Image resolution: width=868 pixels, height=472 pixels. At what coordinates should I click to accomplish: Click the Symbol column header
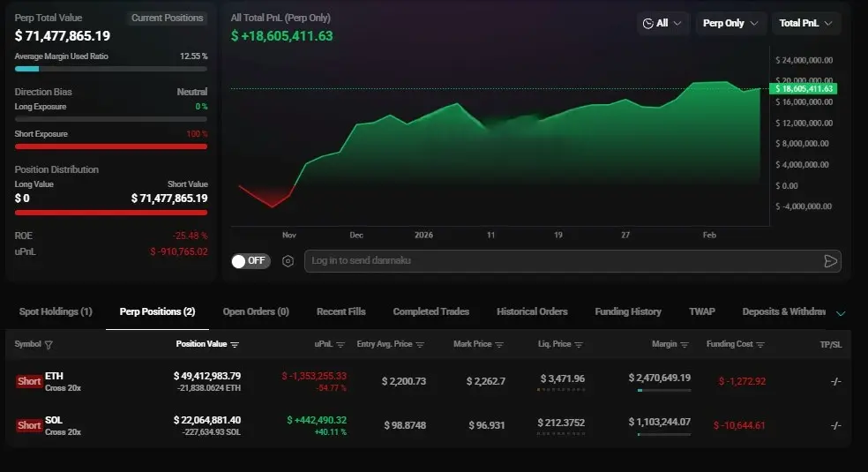click(27, 344)
